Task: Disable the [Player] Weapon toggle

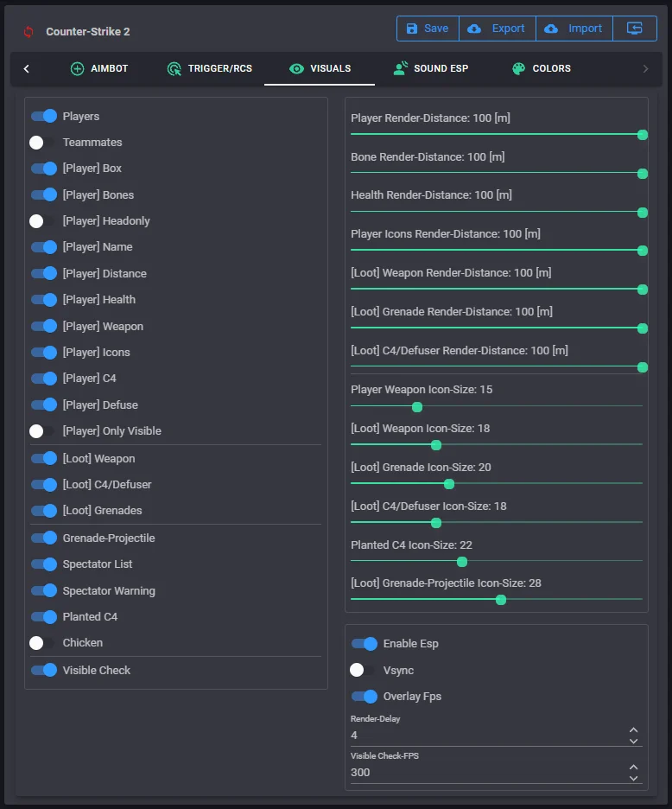Action: click(44, 326)
